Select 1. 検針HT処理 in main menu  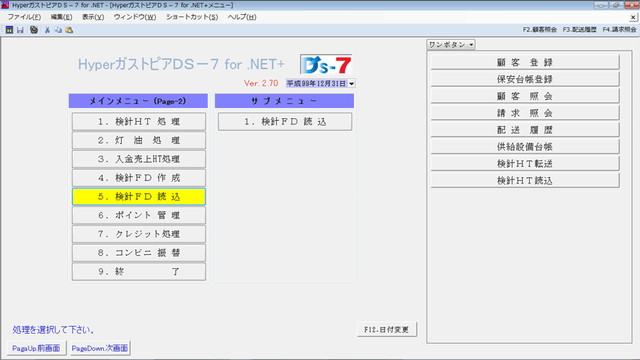pos(139,122)
